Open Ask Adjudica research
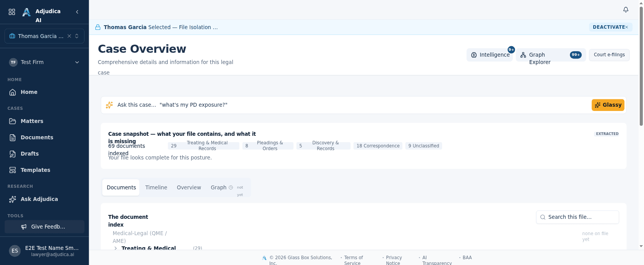 [45, 199]
